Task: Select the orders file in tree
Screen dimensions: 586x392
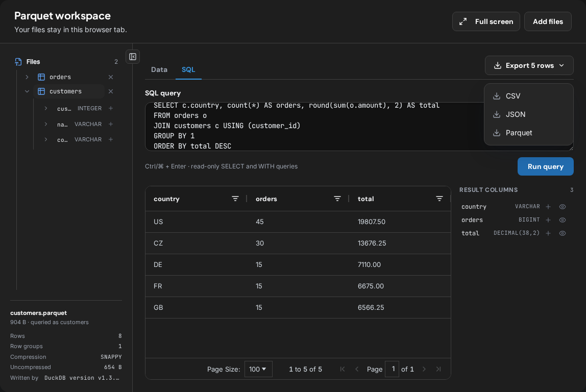Action: (x=69, y=77)
